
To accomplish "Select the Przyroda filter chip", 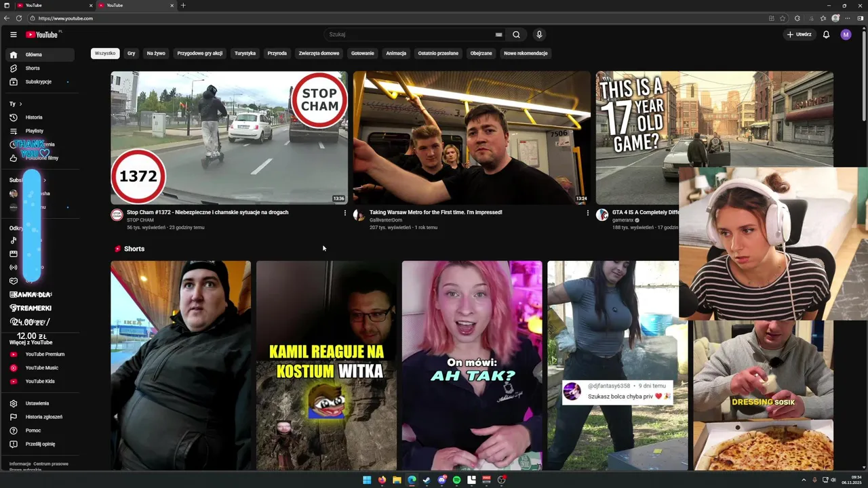I will 277,53.
